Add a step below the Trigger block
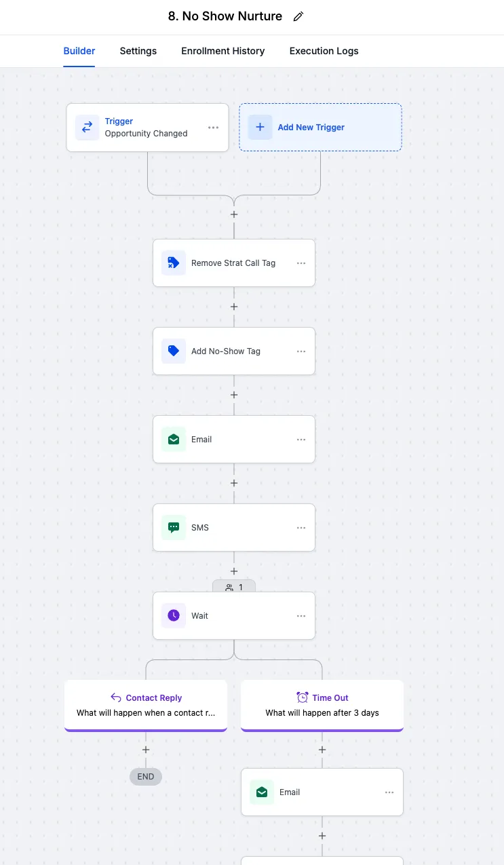This screenshot has height=865, width=504. (234, 214)
